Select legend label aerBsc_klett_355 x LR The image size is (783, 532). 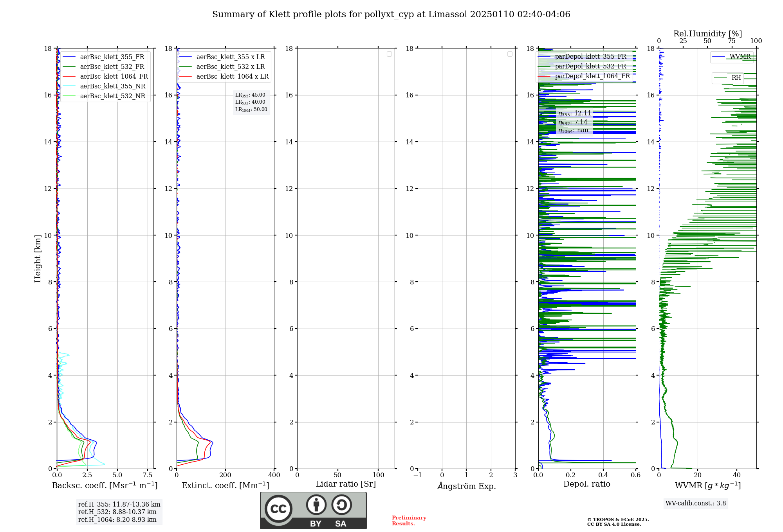click(x=231, y=57)
